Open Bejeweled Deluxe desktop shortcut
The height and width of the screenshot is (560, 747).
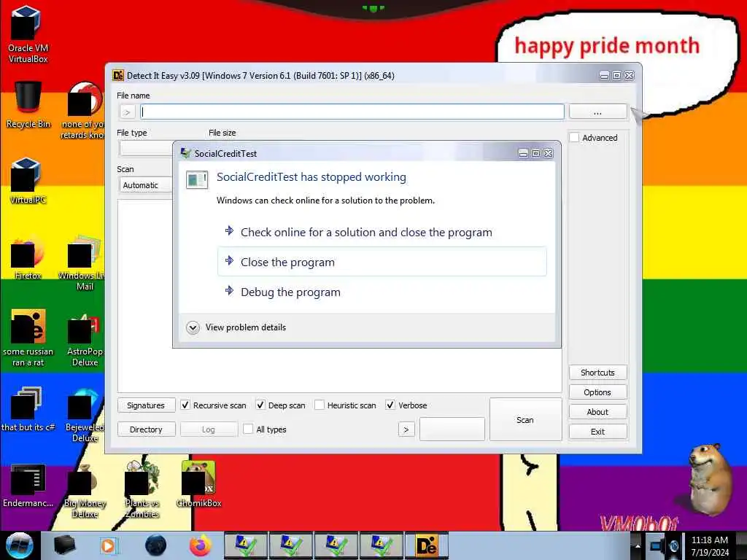pyautogui.click(x=84, y=415)
